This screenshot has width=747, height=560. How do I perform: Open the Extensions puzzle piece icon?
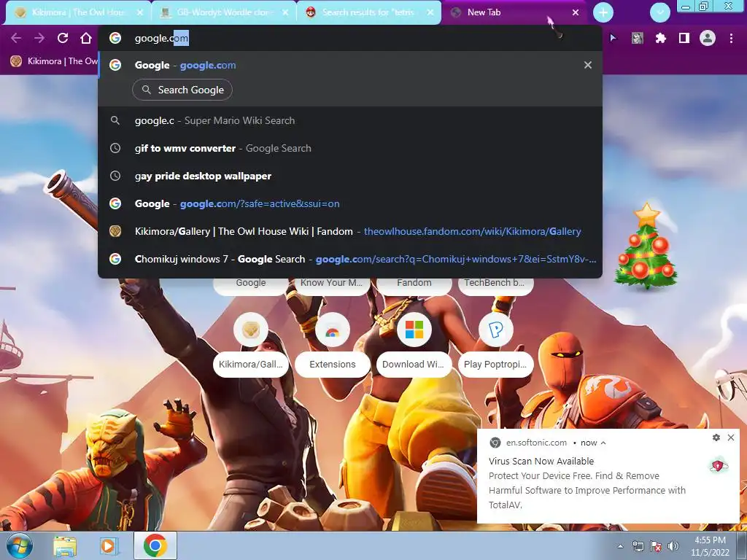(x=660, y=38)
